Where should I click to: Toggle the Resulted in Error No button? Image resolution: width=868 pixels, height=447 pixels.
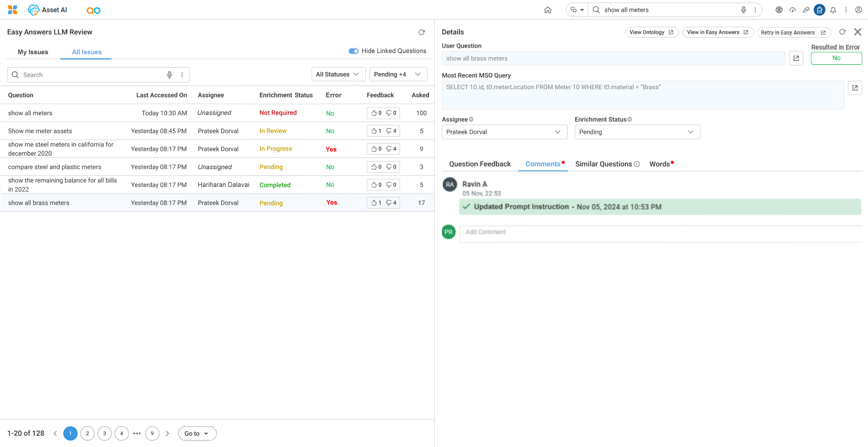(x=836, y=58)
